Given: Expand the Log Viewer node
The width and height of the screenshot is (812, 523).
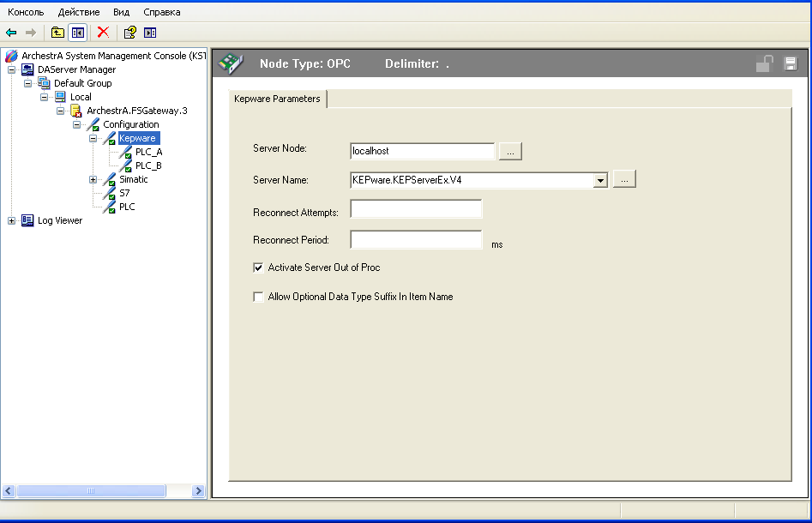Looking at the screenshot, I should click(x=12, y=220).
